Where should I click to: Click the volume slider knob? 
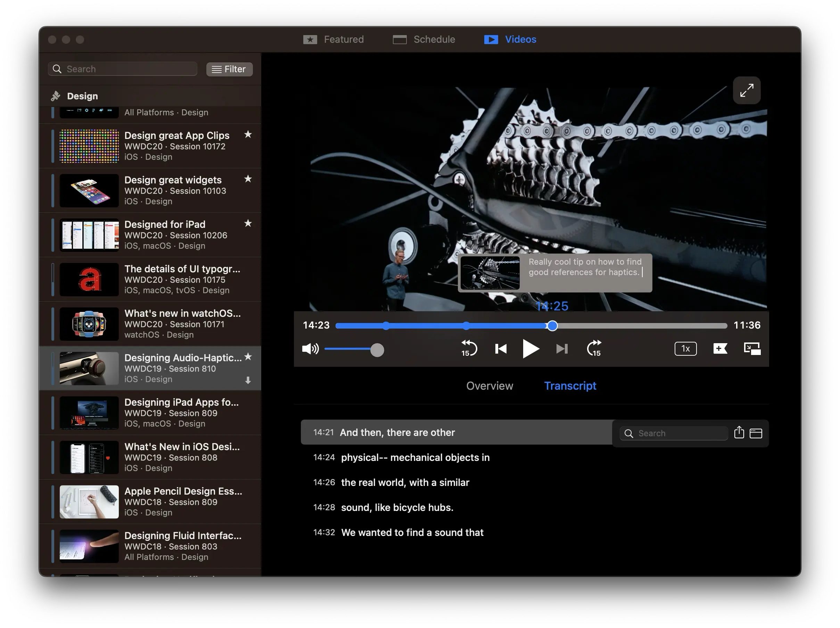coord(377,350)
